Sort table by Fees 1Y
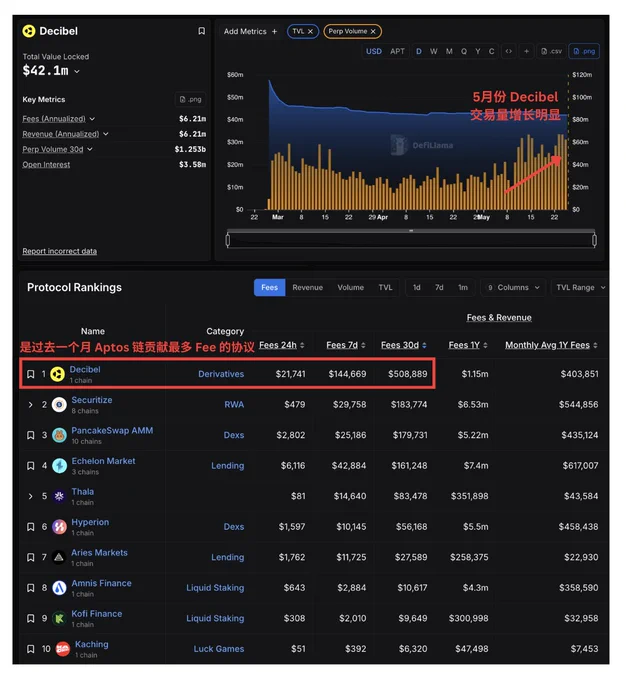Screen dimensions: 626x680 [x=468, y=345]
